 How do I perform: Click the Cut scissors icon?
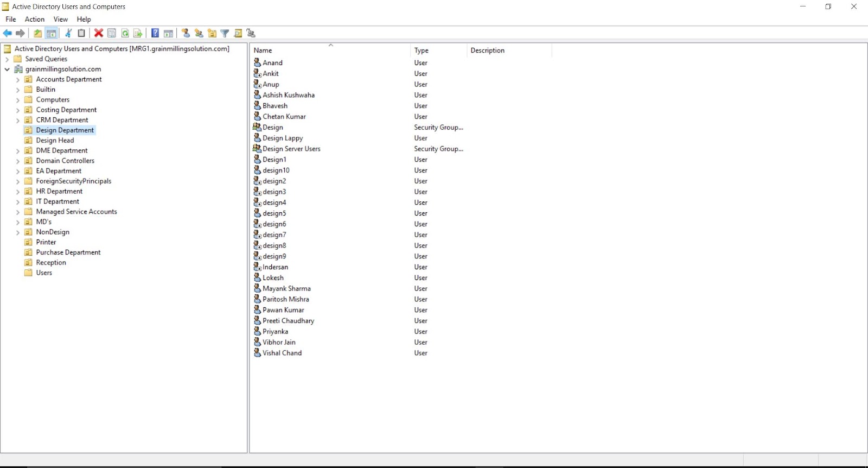68,33
